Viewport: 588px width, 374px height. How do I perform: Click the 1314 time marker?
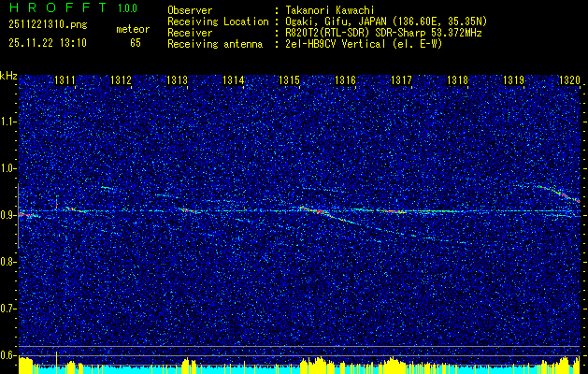(x=234, y=79)
